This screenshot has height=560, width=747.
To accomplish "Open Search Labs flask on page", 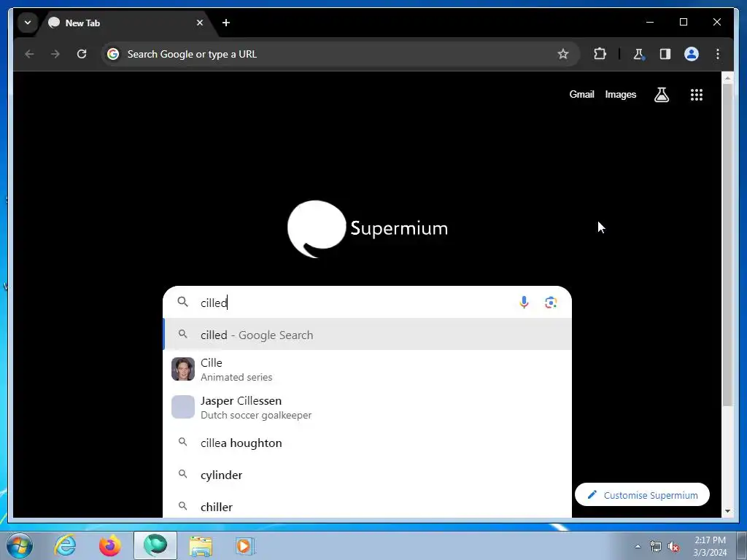I will 661,95.
